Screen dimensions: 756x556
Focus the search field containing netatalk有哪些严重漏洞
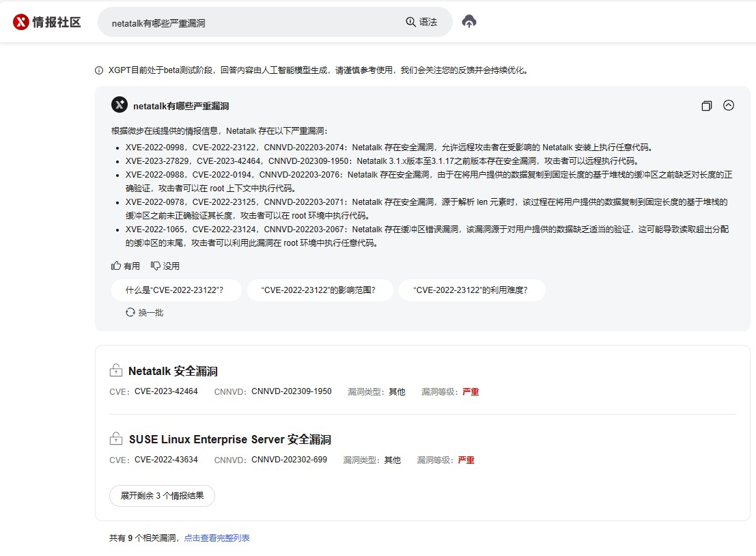point(275,23)
